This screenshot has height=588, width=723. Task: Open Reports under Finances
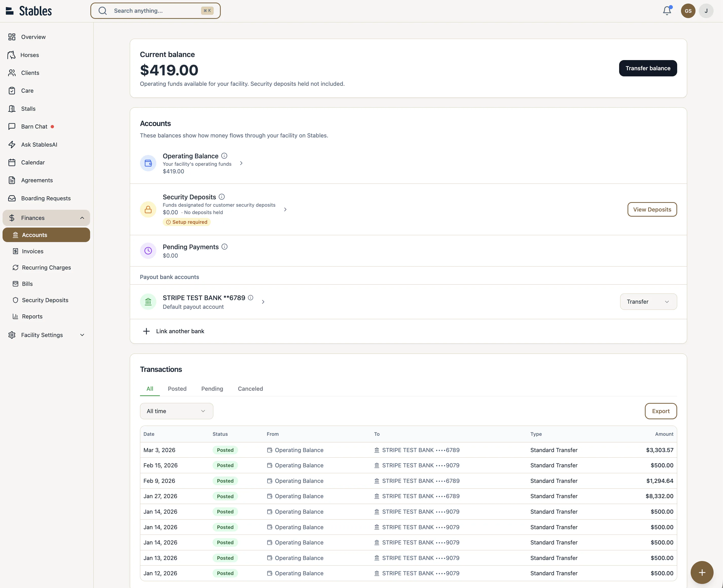46,316
